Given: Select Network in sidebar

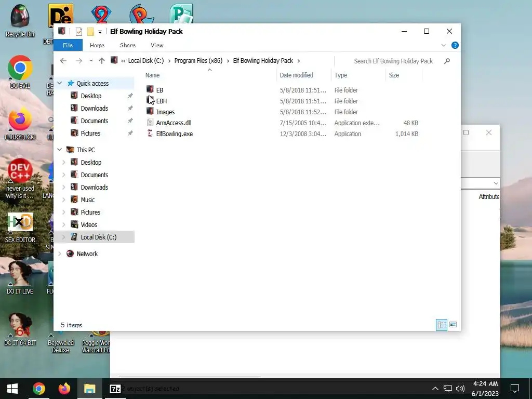Looking at the screenshot, I should click(x=87, y=254).
